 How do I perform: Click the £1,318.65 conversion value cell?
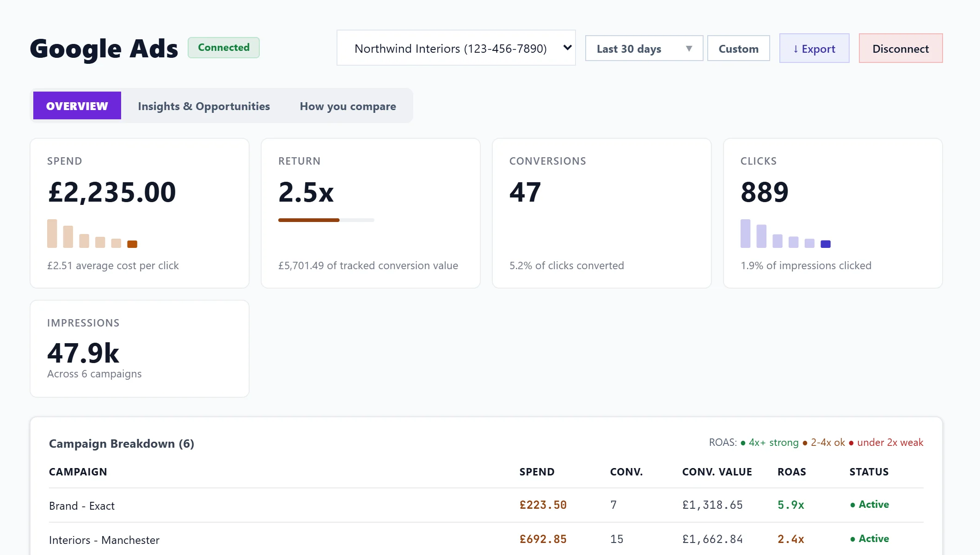tap(712, 505)
